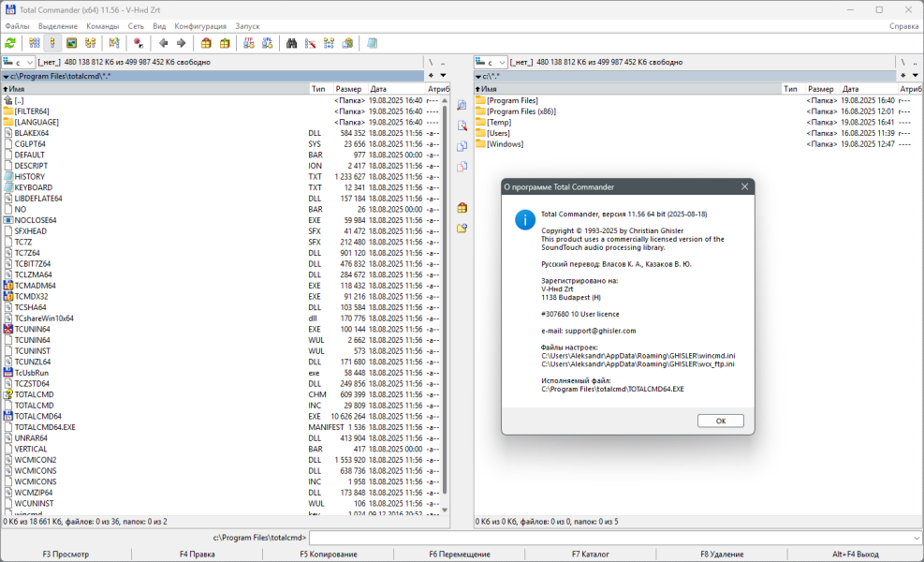Image resolution: width=924 pixels, height=562 pixels.
Task: Open the right panel drive dropdown
Action: click(491, 62)
